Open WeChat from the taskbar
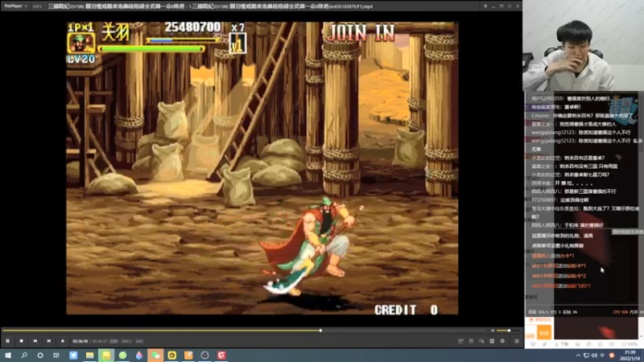Viewport: 644px width, 362px height. 155,355
